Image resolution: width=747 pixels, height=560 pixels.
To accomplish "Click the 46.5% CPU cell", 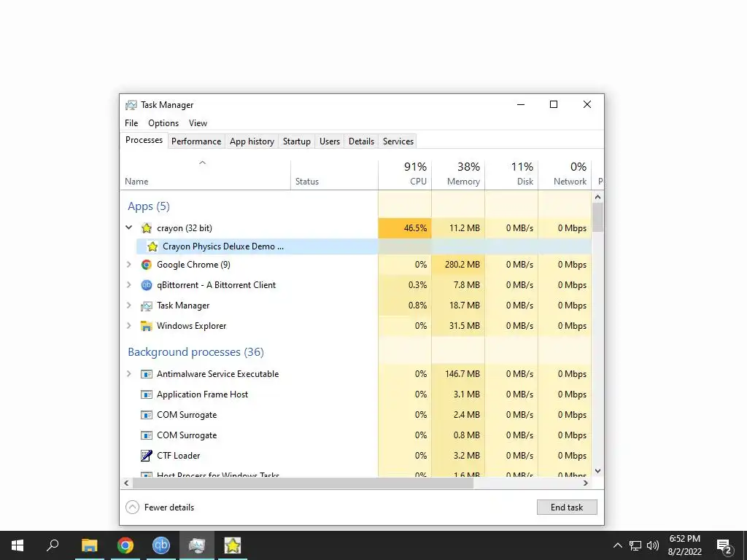I will point(405,228).
